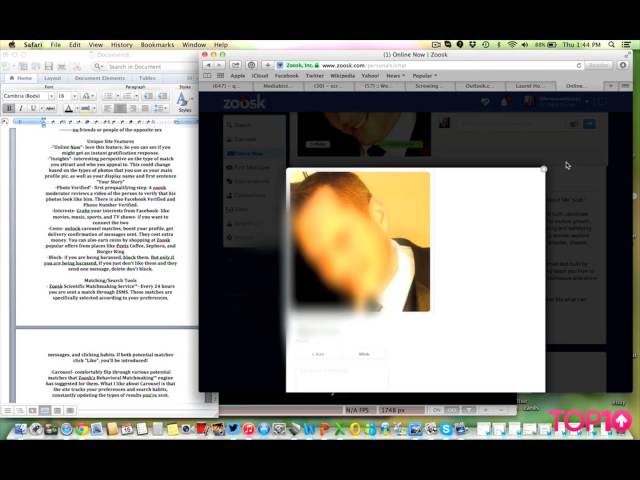Center-align text in Word

coord(120,108)
